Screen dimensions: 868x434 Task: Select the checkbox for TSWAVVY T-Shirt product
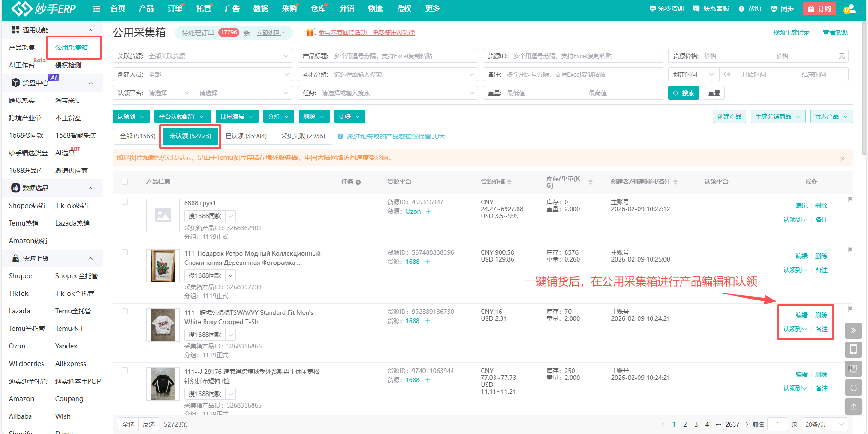[x=125, y=312]
